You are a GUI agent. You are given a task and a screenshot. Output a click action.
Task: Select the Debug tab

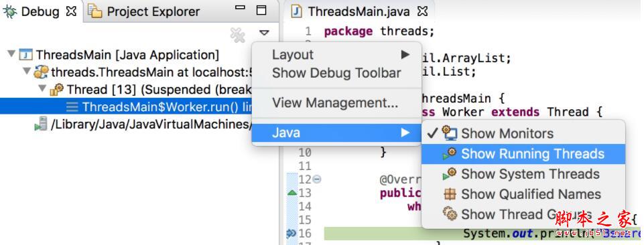[x=40, y=11]
